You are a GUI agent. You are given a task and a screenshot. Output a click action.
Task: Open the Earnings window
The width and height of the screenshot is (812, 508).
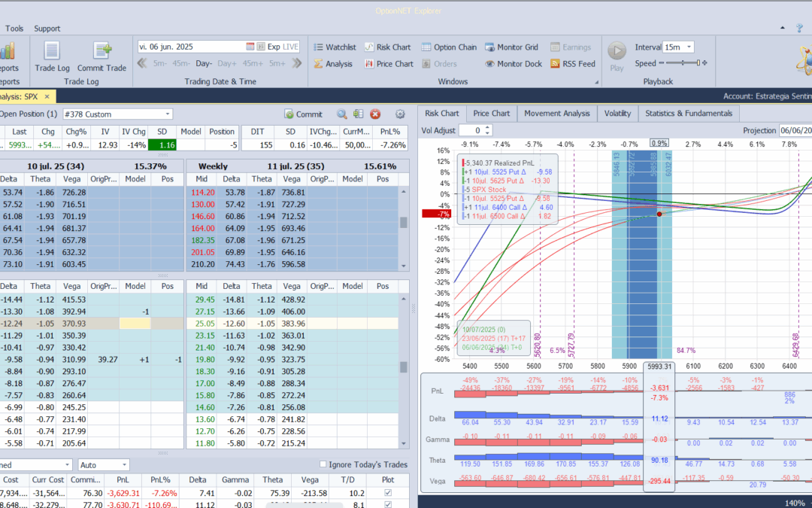[x=570, y=47]
